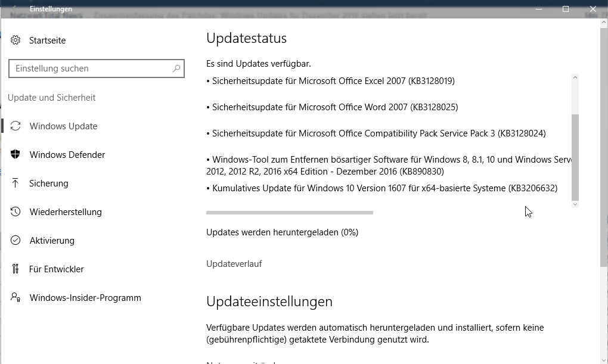Viewport: 608px width, 364px height.
Task: Open the Windows Defender section
Action: click(67, 155)
